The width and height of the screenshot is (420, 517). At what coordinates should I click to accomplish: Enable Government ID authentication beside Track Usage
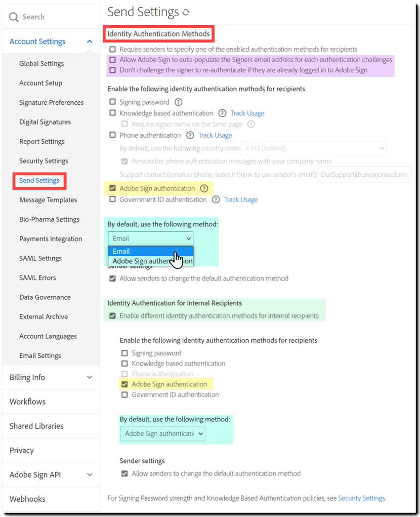click(113, 199)
